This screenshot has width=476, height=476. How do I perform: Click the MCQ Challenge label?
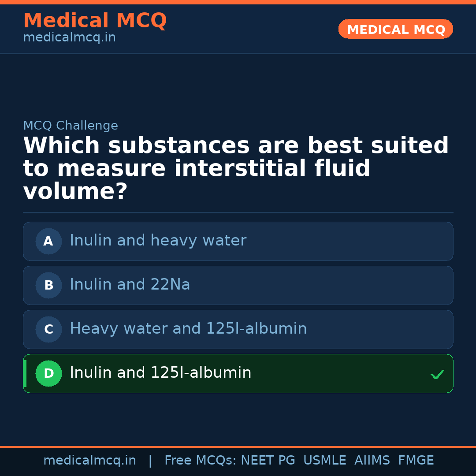click(71, 126)
